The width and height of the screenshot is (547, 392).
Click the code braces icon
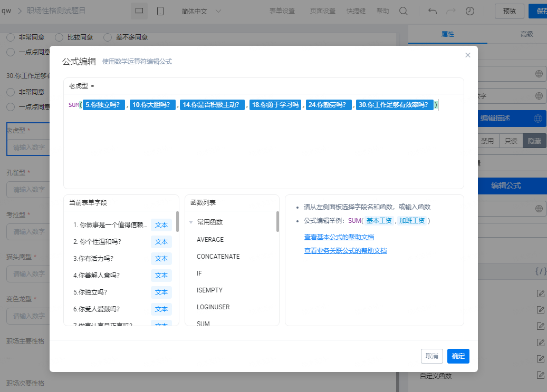(541, 271)
